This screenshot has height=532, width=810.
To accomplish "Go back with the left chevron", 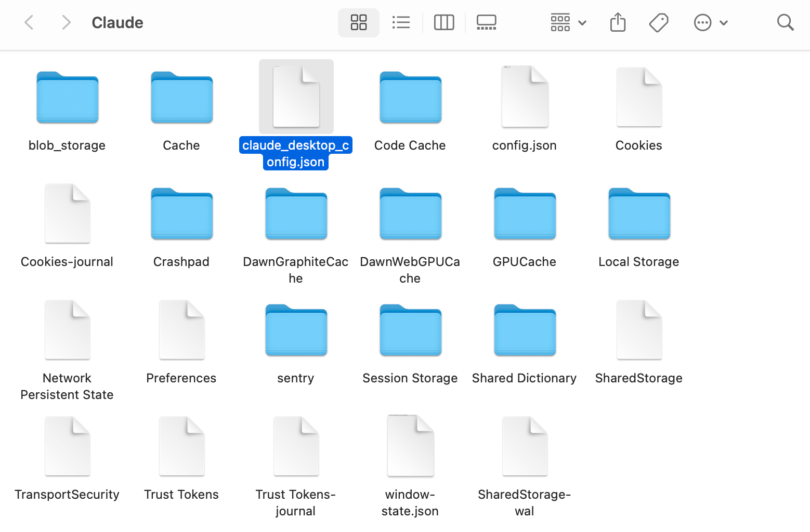I will click(29, 22).
